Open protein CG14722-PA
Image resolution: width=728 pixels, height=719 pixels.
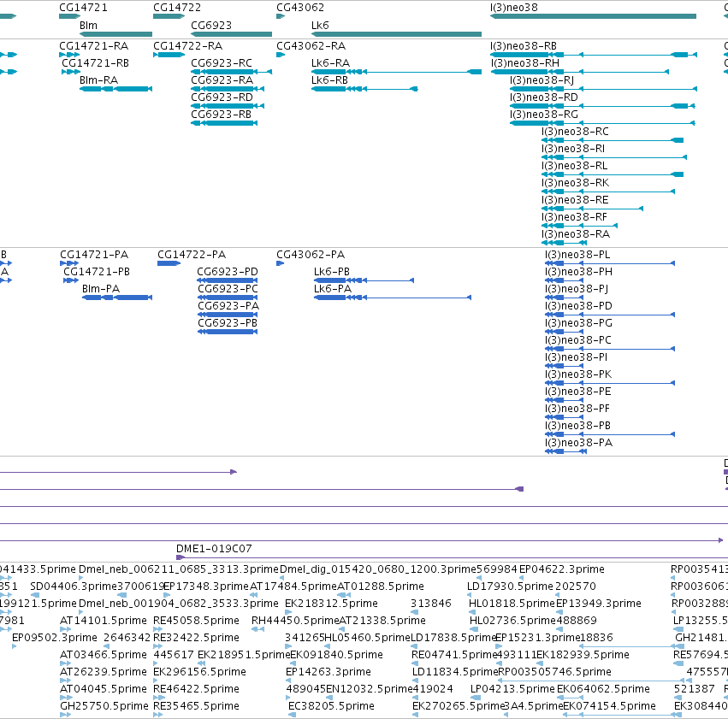tap(192, 255)
